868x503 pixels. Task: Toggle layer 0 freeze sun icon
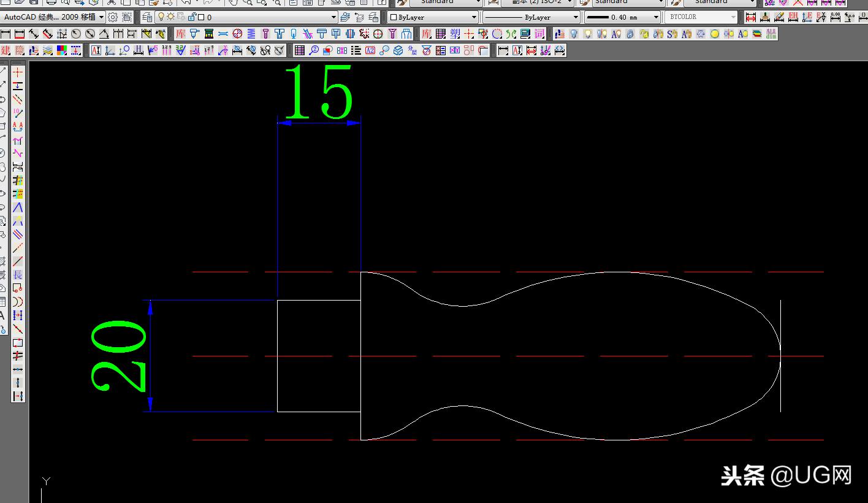(x=171, y=17)
